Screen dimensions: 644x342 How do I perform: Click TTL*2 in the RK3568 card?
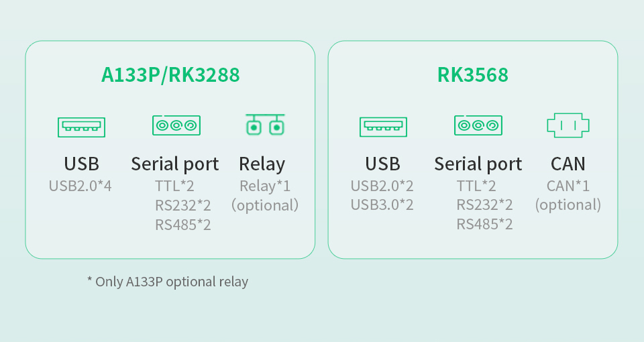pyautogui.click(x=476, y=186)
